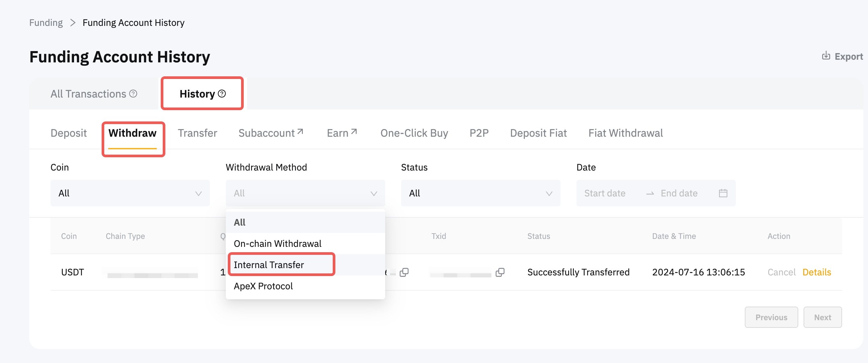868x363 pixels.
Task: Switch to the Deposit tab
Action: [68, 133]
